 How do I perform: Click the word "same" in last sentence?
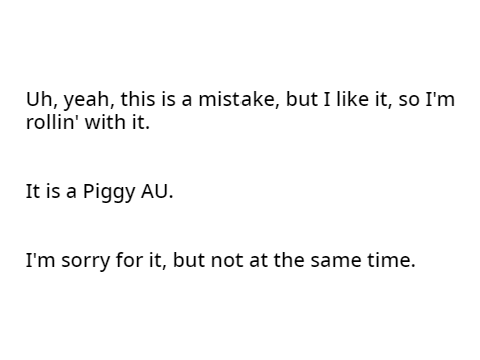coord(336,261)
